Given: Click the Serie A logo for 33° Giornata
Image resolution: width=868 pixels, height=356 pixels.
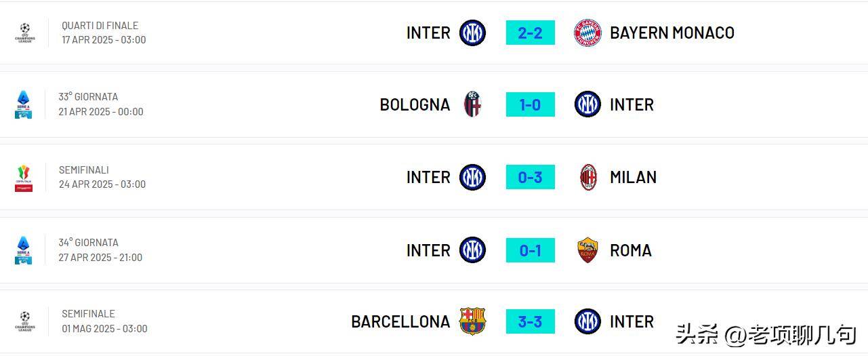Looking at the screenshot, I should tap(24, 104).
